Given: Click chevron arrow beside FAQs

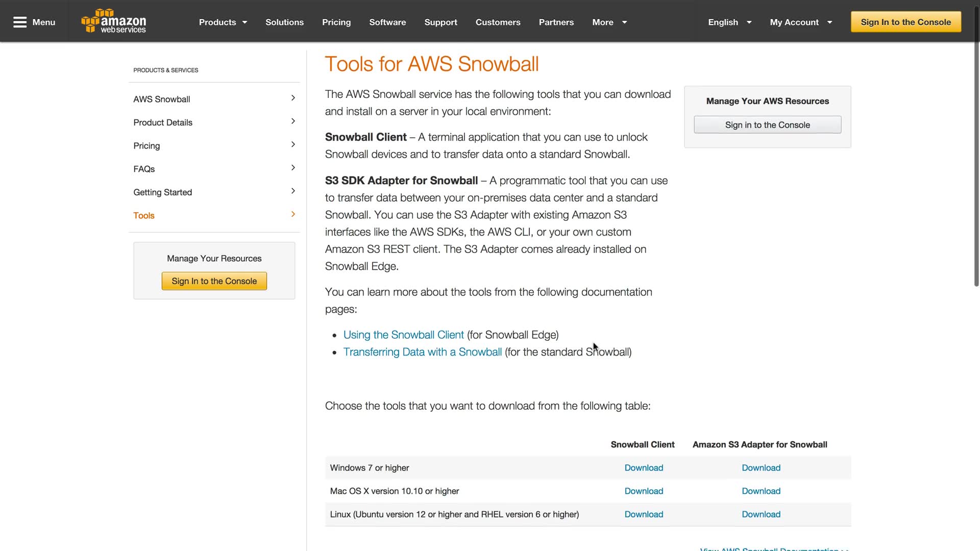Looking at the screenshot, I should coord(293,168).
